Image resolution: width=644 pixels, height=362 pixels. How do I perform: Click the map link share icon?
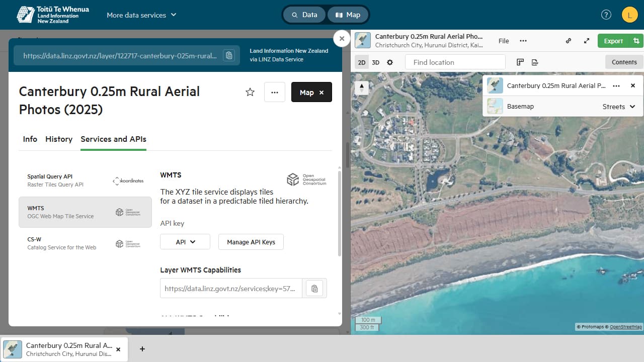tap(569, 41)
